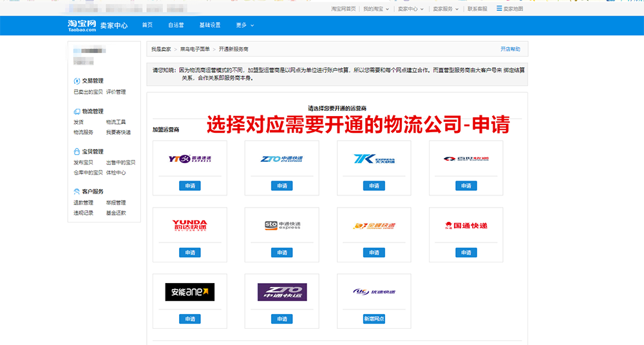The width and height of the screenshot is (644, 345).
Task: Click the Taobao logo in header
Action: pyautogui.click(x=82, y=26)
